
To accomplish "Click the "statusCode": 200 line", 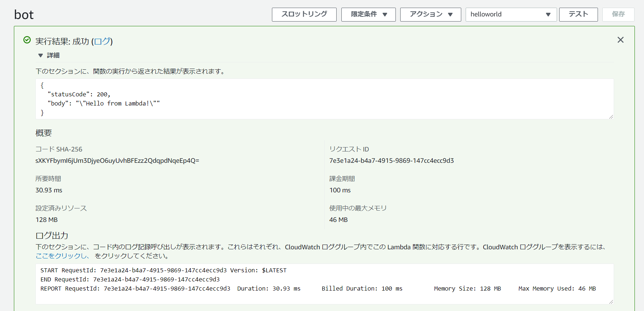I will pyautogui.click(x=79, y=95).
